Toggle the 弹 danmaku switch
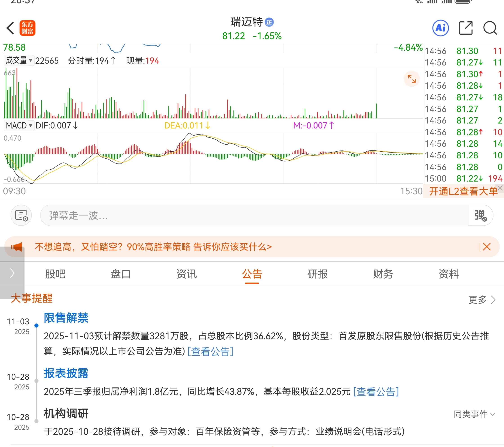 (x=480, y=215)
